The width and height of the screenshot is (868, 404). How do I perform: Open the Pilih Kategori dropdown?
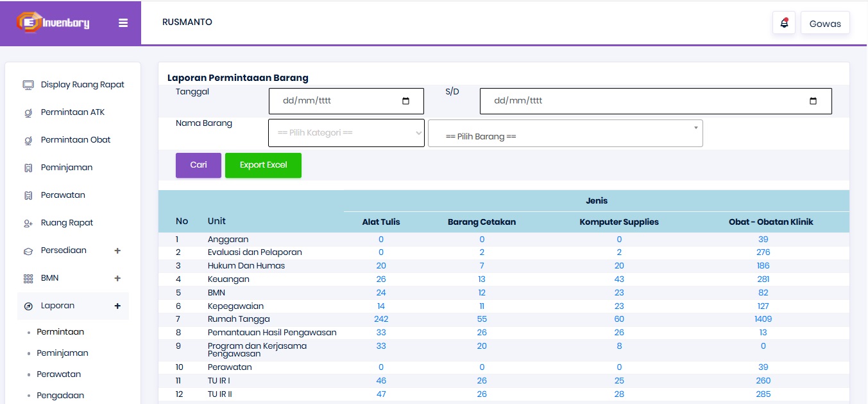[346, 133]
